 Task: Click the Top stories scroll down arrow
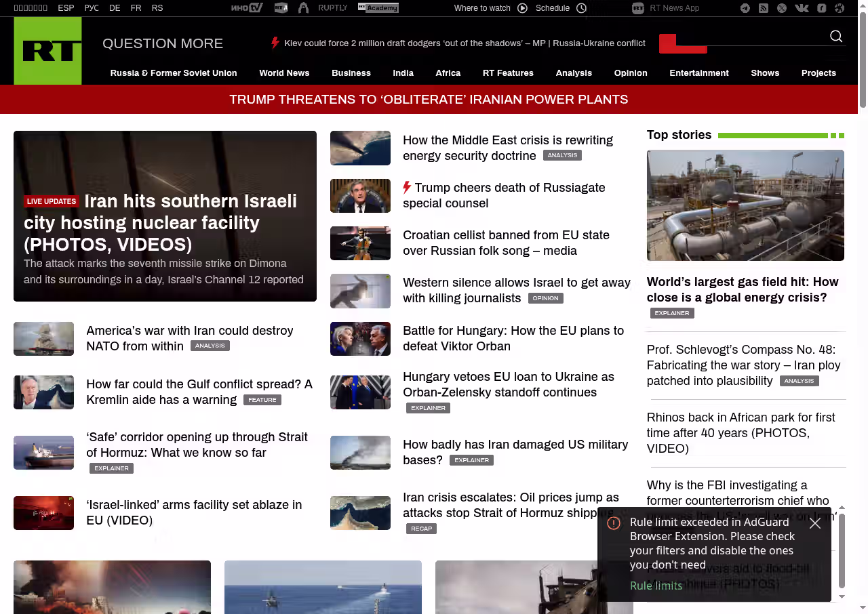pos(842,596)
